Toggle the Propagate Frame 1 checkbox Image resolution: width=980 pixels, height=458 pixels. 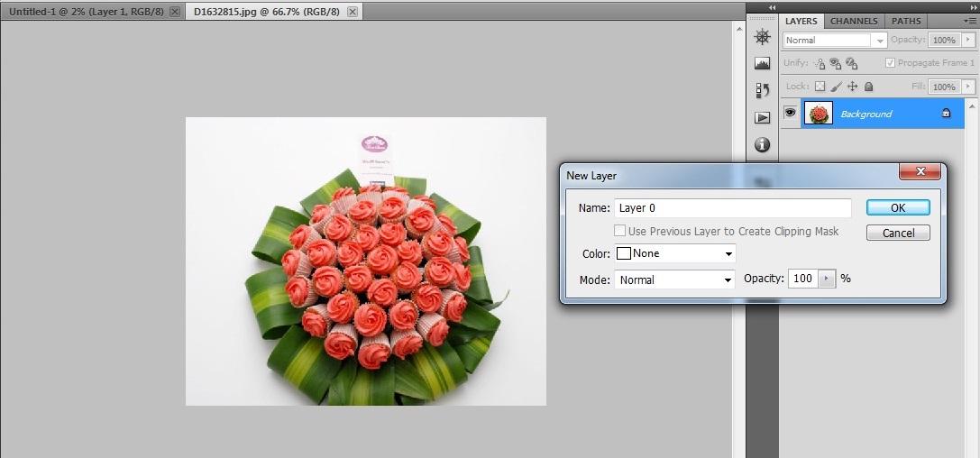tap(891, 63)
